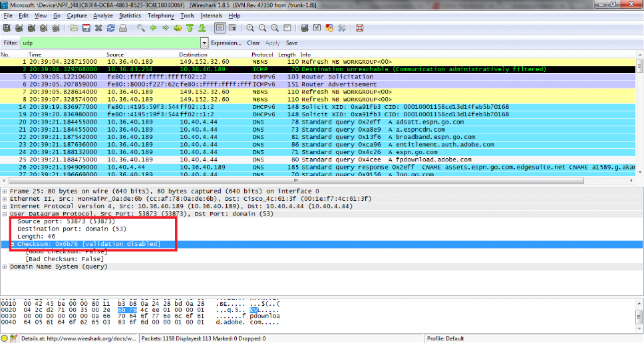This screenshot has width=644, height=343.
Task: Open capture options toolbar icon
Action: [x=19, y=28]
